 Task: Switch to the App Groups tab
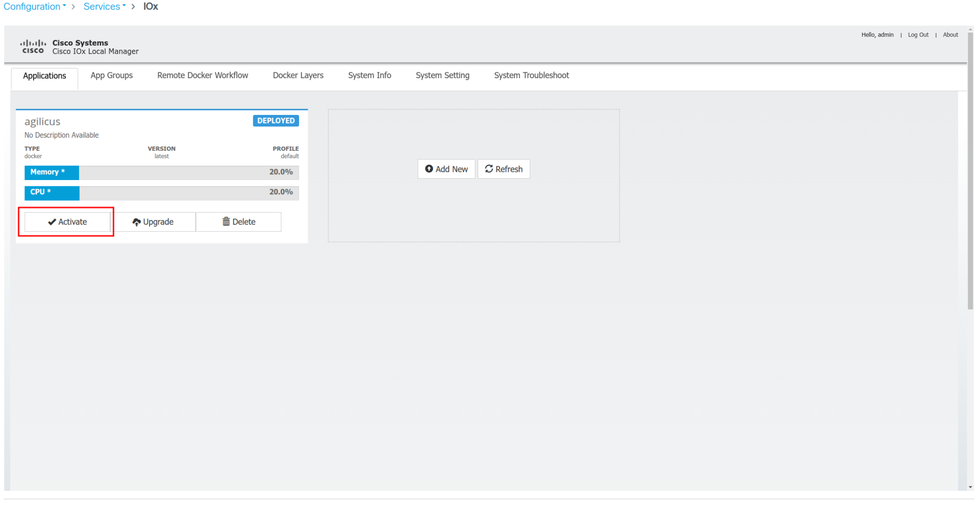111,75
